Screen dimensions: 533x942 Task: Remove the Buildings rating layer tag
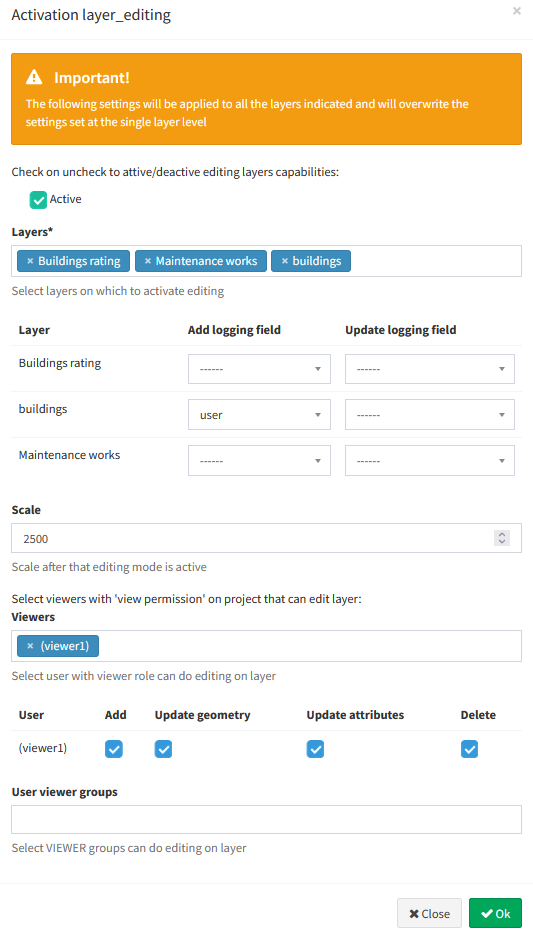(x=30, y=261)
